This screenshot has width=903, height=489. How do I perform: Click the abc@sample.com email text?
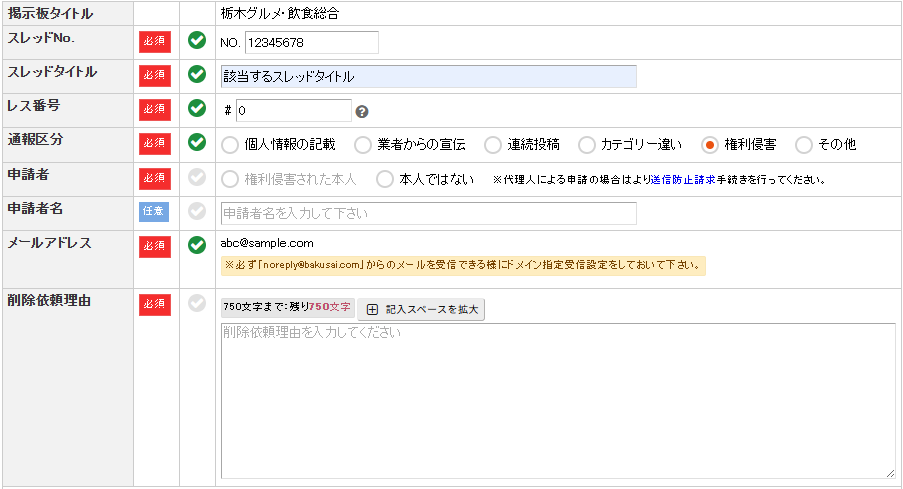pos(267,243)
